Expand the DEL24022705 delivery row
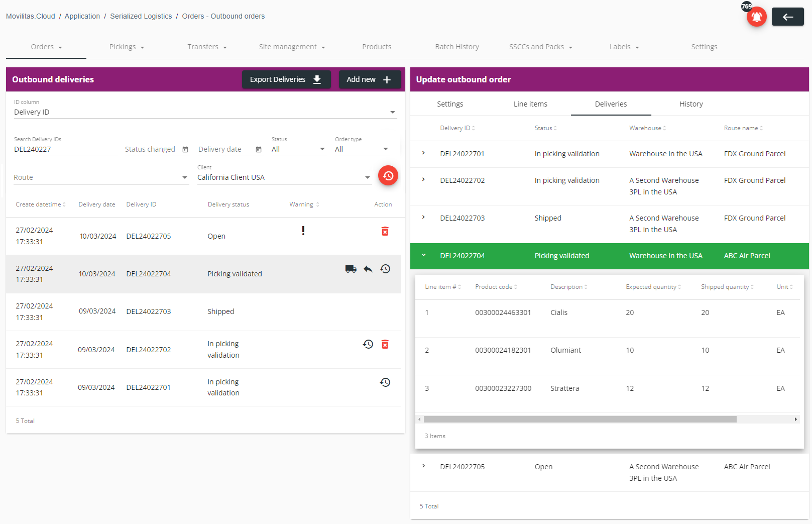812x524 pixels. pos(423,466)
